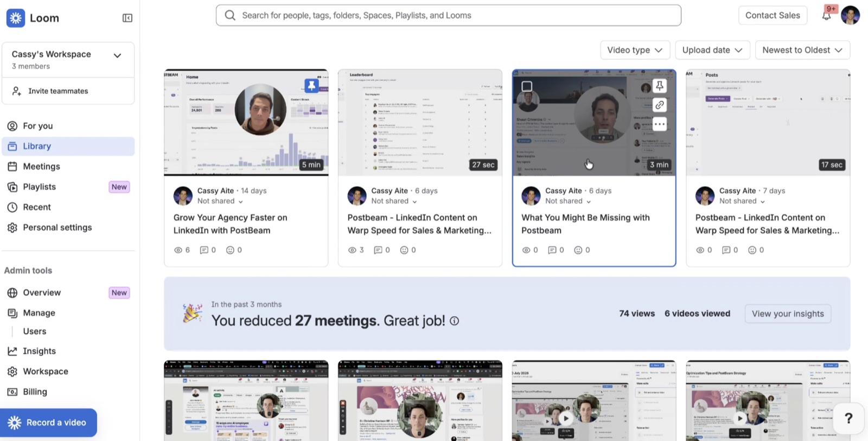Viewport: 868px width, 441px height.
Task: Open more options on "What You Might Be Missing" video
Action: 660,124
